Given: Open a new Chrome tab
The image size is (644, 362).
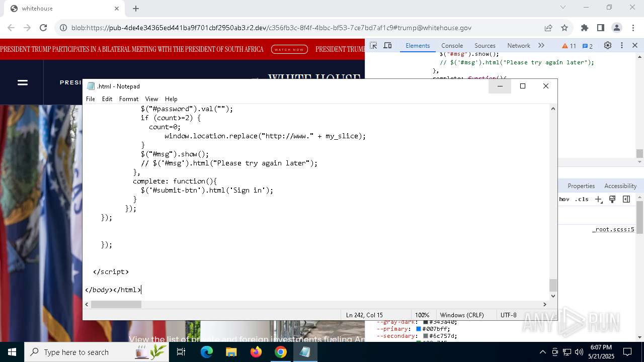Looking at the screenshot, I should coord(136,9).
